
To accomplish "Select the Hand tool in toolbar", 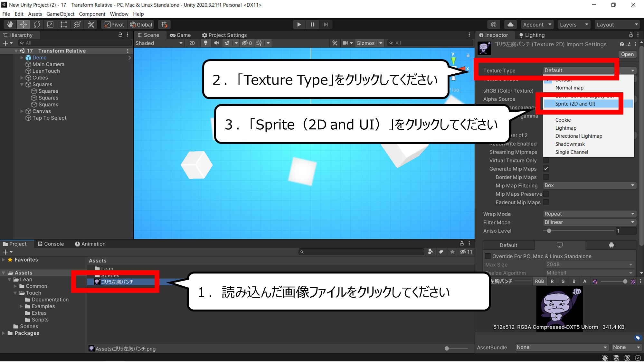I will (x=10, y=24).
